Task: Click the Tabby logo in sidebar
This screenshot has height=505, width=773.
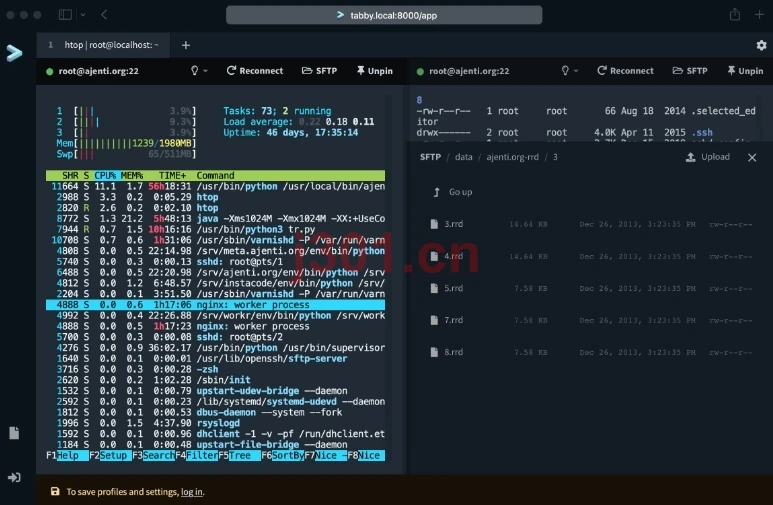Action: (x=14, y=52)
